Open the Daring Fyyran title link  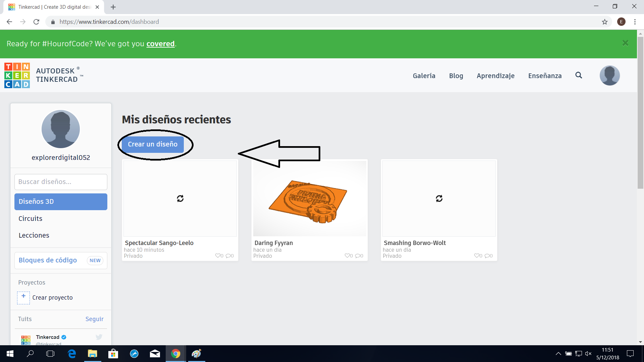pyautogui.click(x=273, y=243)
